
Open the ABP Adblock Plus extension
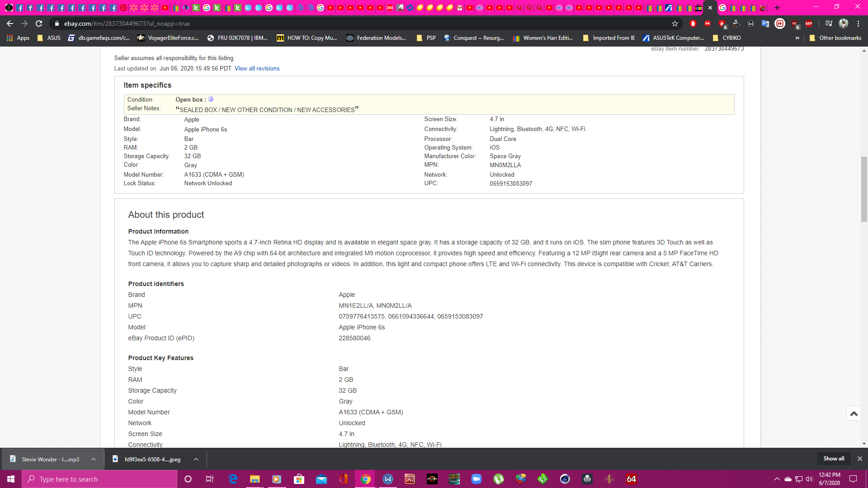click(809, 23)
